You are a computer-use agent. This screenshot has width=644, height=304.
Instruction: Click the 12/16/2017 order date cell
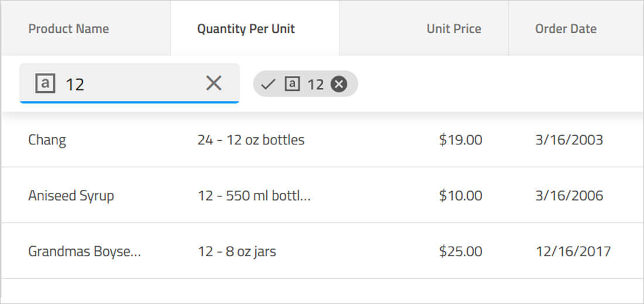tap(573, 252)
